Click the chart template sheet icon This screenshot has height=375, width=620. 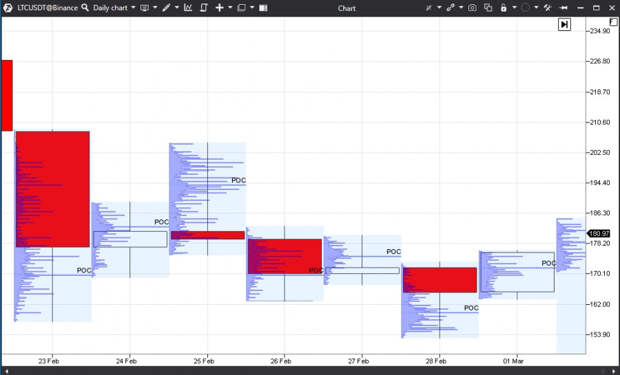(204, 8)
